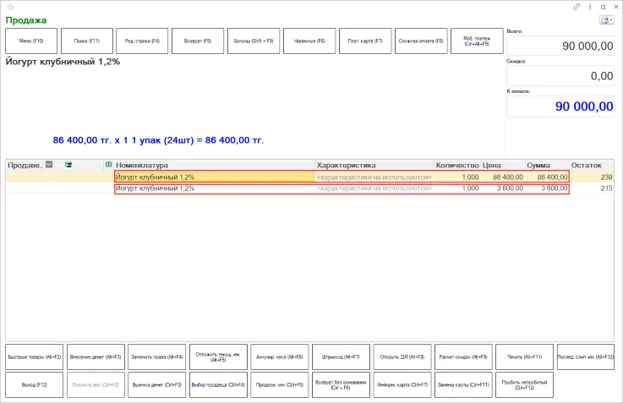
Task: Click the Возврат (F5) button
Action: 197,41
